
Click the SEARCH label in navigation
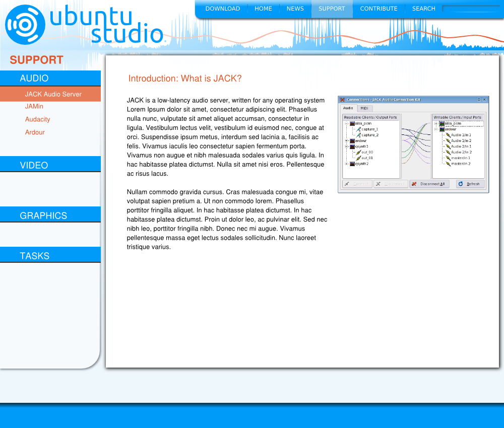click(x=424, y=9)
